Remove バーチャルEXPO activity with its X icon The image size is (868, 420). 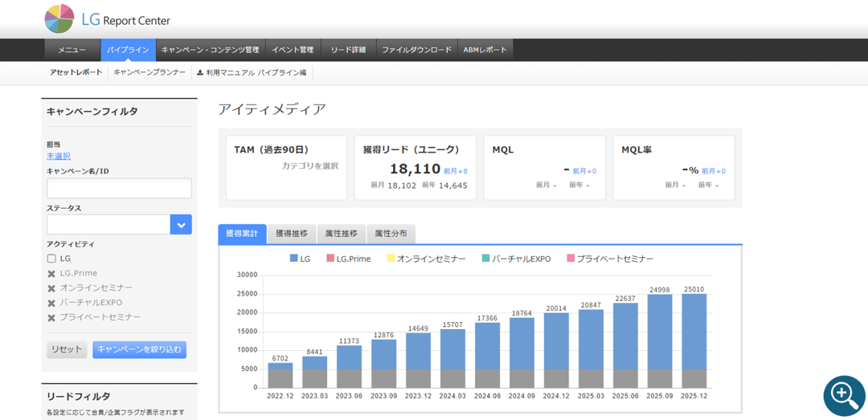point(51,303)
